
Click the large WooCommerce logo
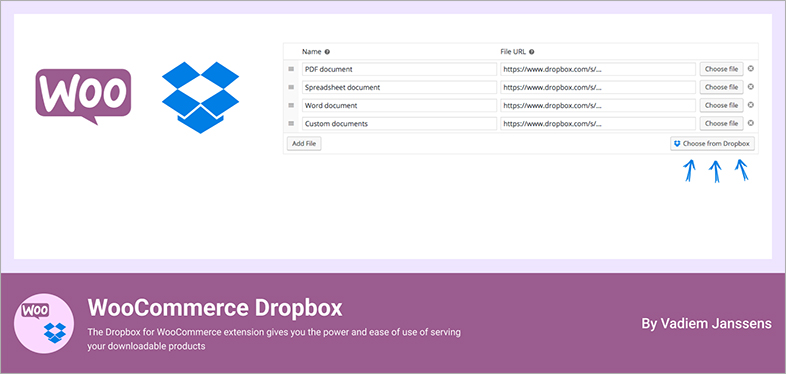coord(83,97)
